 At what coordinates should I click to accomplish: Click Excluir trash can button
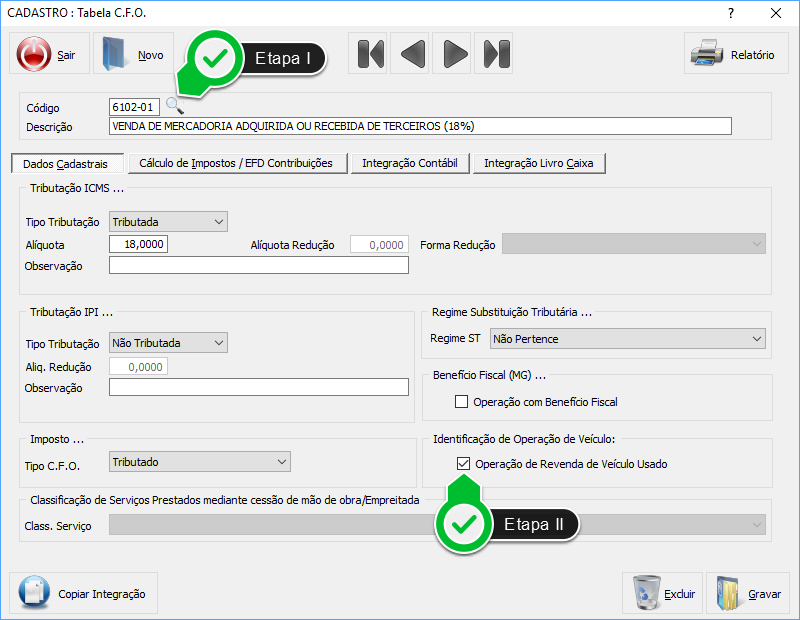pyautogui.click(x=662, y=593)
